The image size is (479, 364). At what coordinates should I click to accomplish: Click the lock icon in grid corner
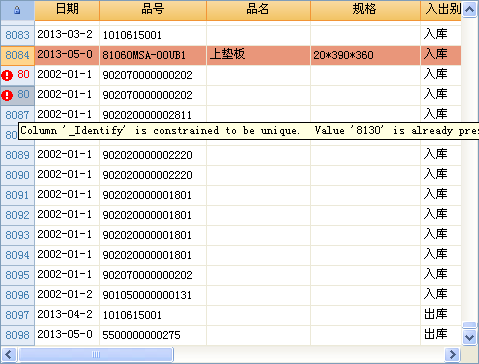(17, 10)
